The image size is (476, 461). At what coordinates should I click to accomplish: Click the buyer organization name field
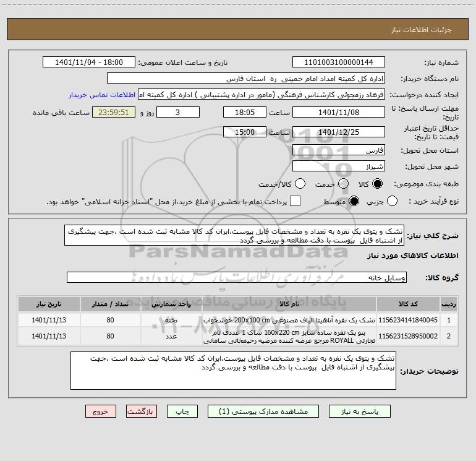(246, 79)
